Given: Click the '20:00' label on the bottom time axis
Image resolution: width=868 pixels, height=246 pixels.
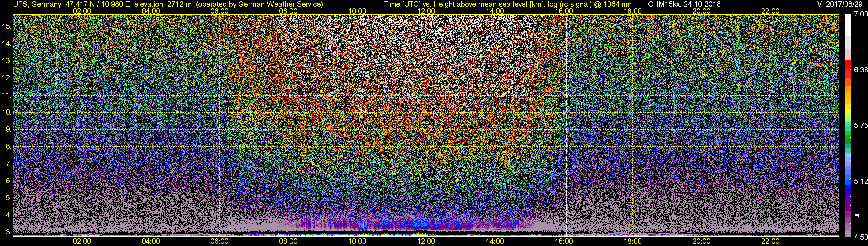Looking at the screenshot, I should tap(702, 241).
